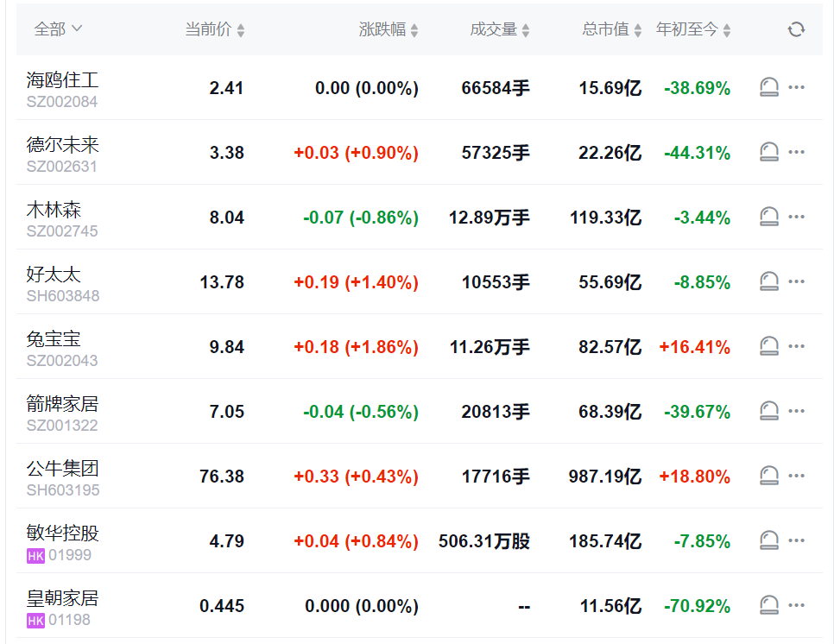
Task: Set price alert for 兔宝宝
Action: 769,346
